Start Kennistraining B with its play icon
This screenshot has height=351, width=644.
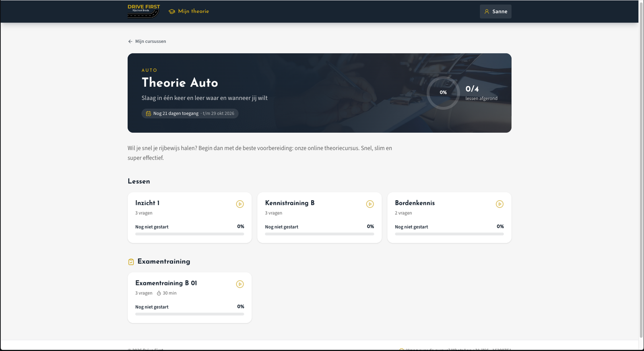pos(370,204)
